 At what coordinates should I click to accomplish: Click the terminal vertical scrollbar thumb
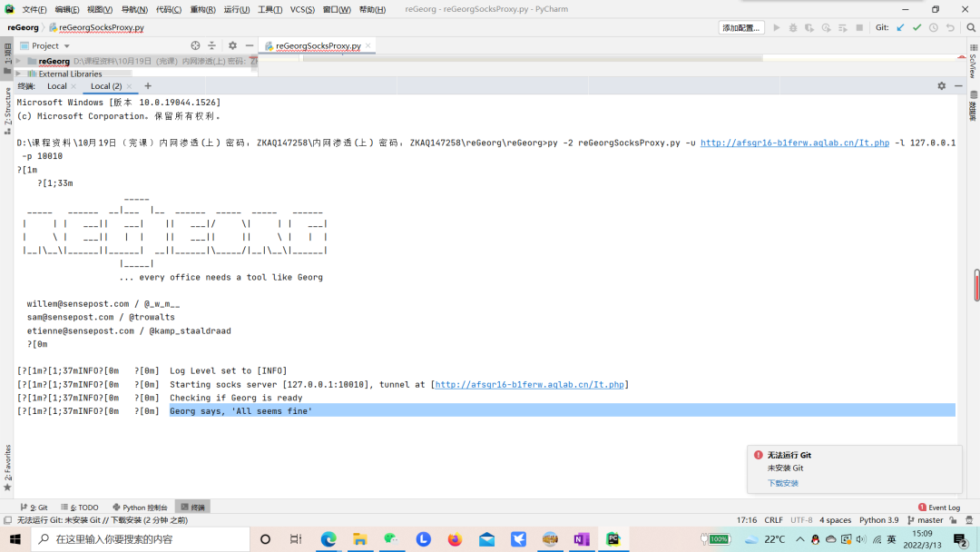pos(976,285)
